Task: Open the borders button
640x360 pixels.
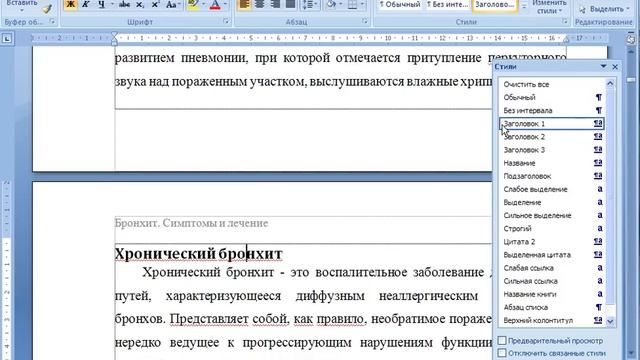Action: pos(353,4)
